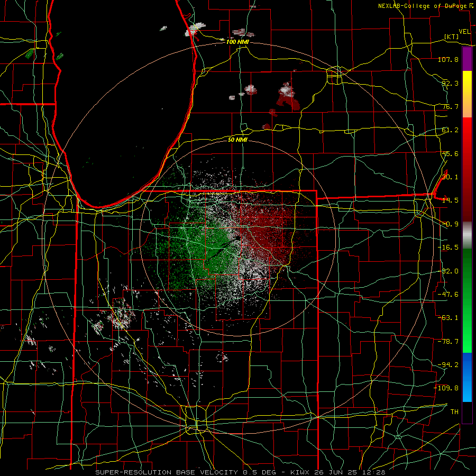476x476 pixels.
Task: Pick the green inbound segment of velocity scale
Action: tap(467, 300)
